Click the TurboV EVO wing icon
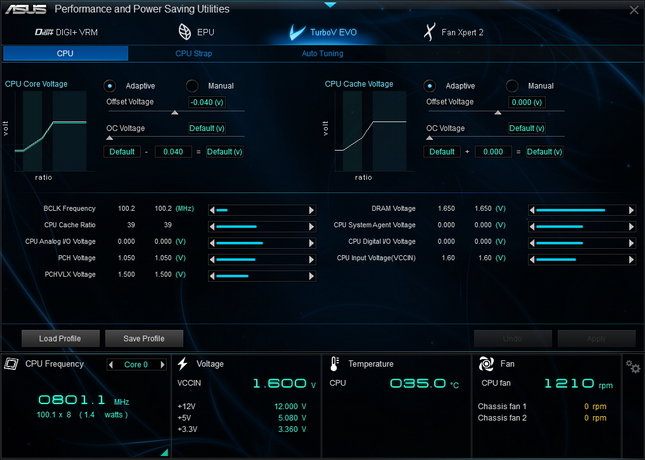Viewport: 645px width, 460px height. (x=297, y=32)
